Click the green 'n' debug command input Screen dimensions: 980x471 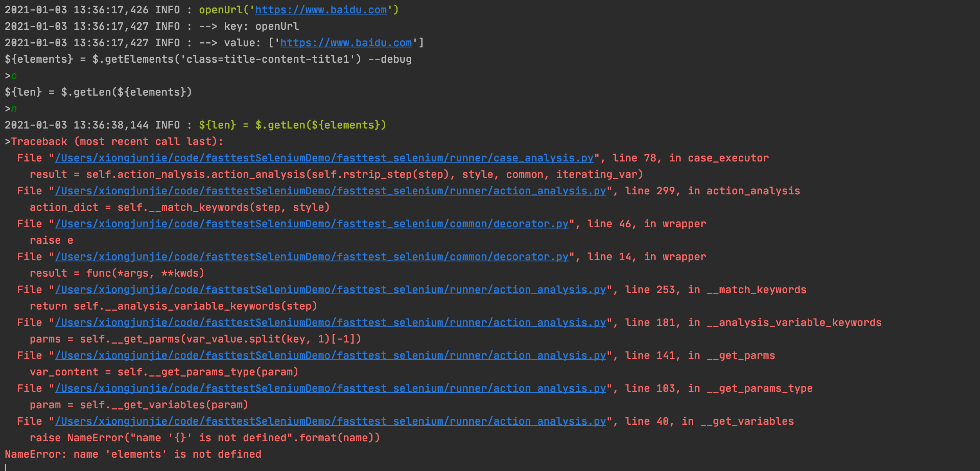(x=14, y=109)
